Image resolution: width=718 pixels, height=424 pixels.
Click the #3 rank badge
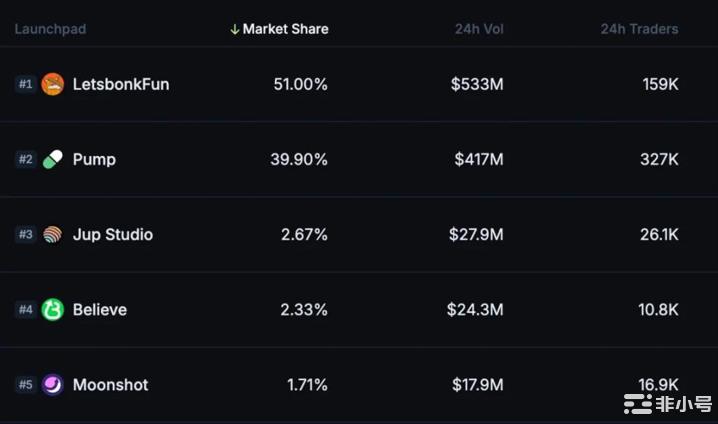pyautogui.click(x=26, y=234)
